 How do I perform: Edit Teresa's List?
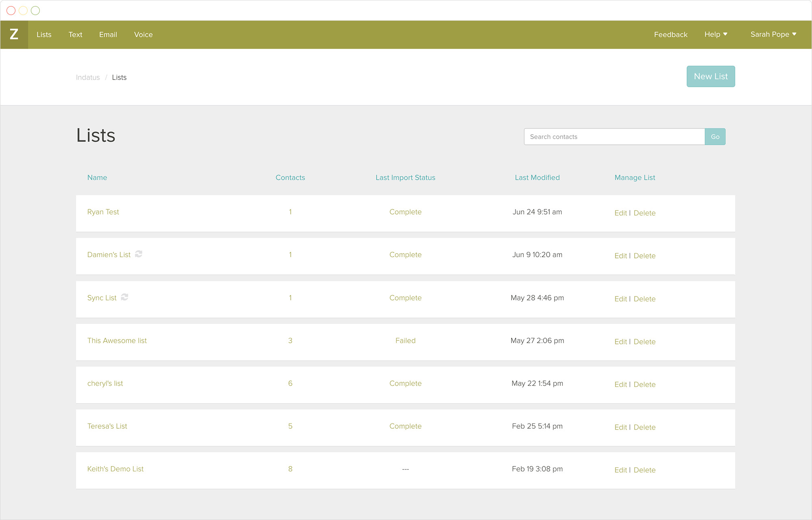[x=621, y=428]
